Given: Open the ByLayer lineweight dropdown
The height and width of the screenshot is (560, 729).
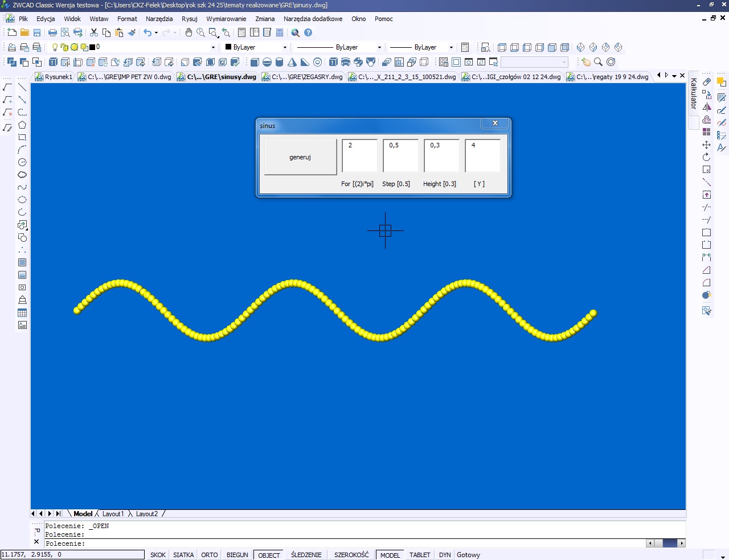Looking at the screenshot, I should pos(451,47).
